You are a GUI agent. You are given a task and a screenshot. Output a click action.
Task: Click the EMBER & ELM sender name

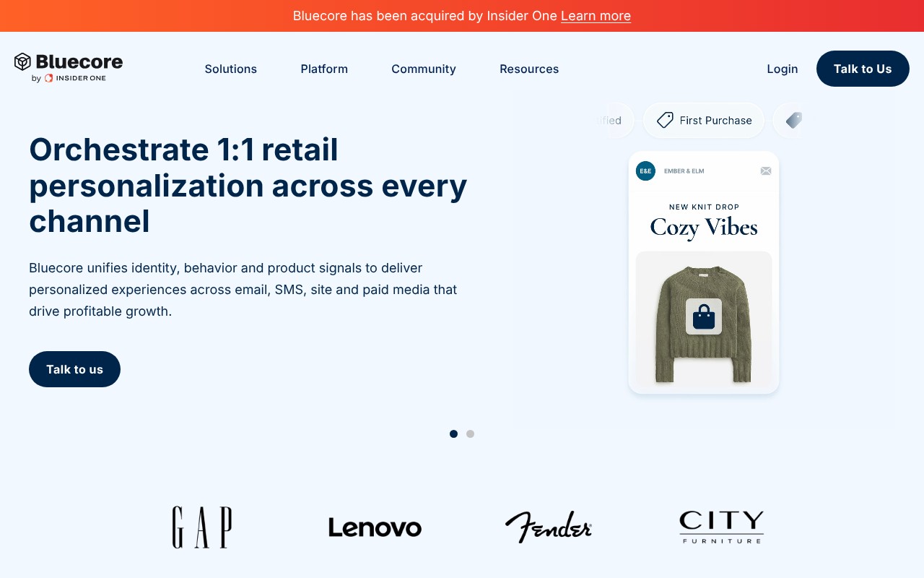[x=684, y=171]
